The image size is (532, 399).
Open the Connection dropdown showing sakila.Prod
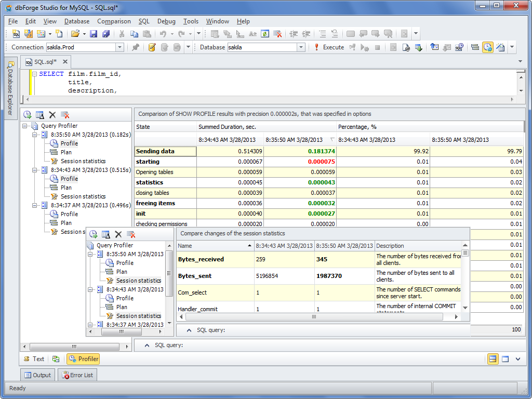click(x=120, y=47)
